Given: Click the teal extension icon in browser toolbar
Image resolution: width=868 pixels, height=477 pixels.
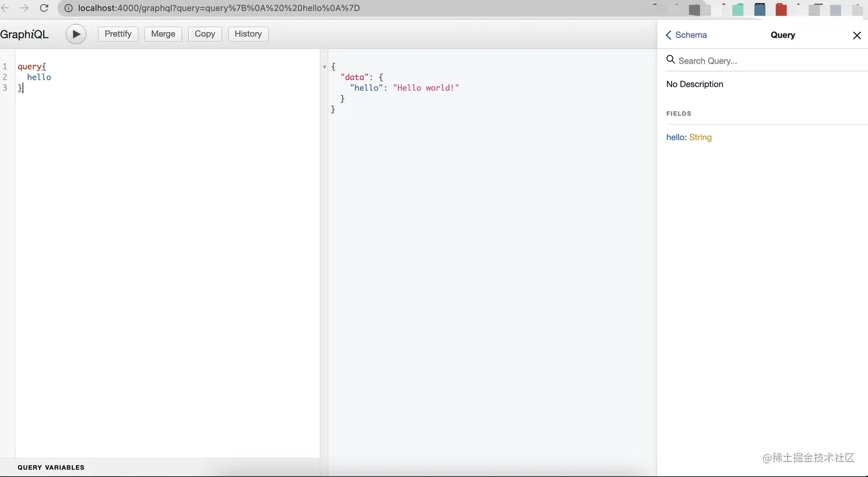Looking at the screenshot, I should tap(738, 9).
